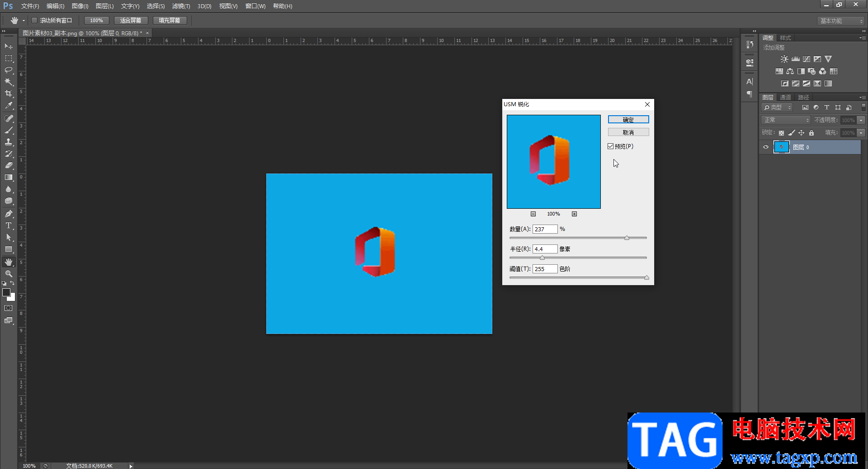
Task: Select the Blur tool
Action: (x=9, y=189)
